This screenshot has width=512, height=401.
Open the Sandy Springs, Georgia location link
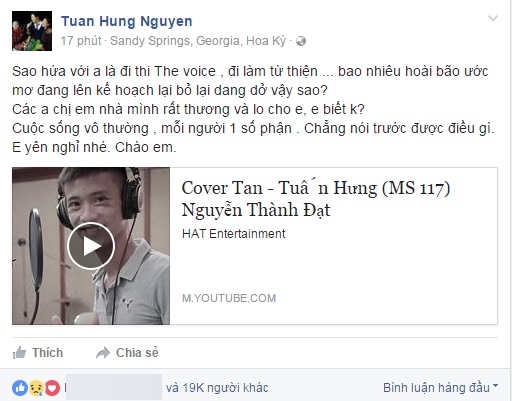[x=198, y=41]
